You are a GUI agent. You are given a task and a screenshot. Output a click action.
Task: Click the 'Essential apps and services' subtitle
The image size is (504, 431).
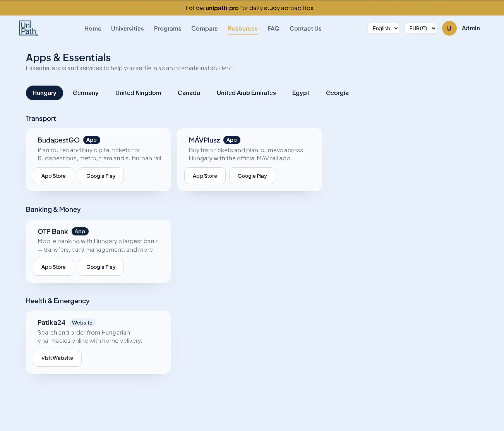click(x=130, y=68)
